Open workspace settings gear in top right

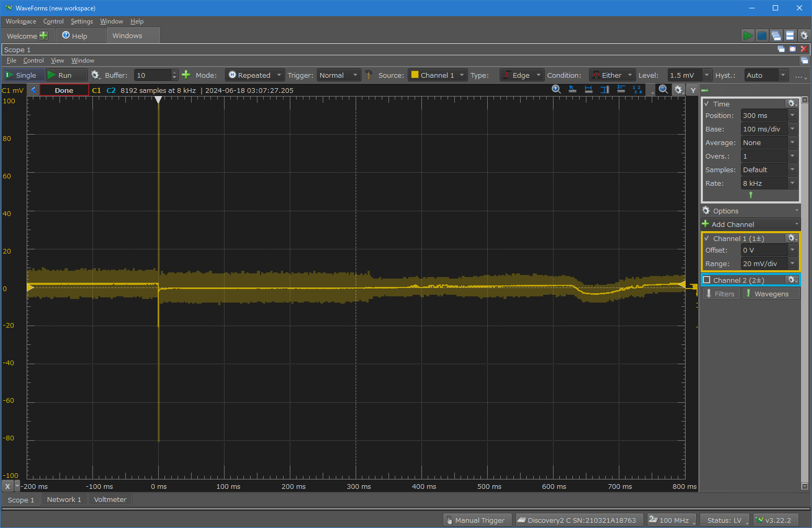[x=804, y=35]
